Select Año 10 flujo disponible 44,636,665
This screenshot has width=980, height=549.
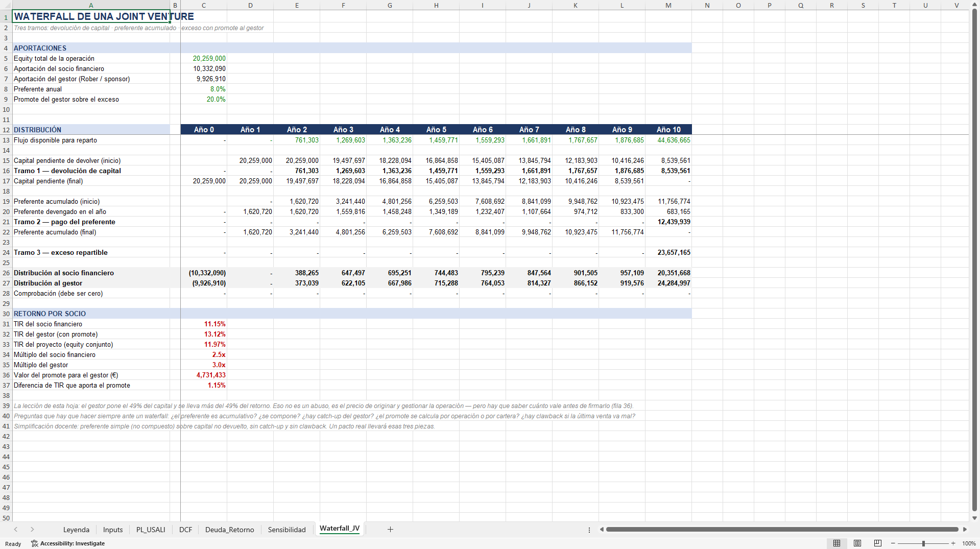[x=668, y=140]
